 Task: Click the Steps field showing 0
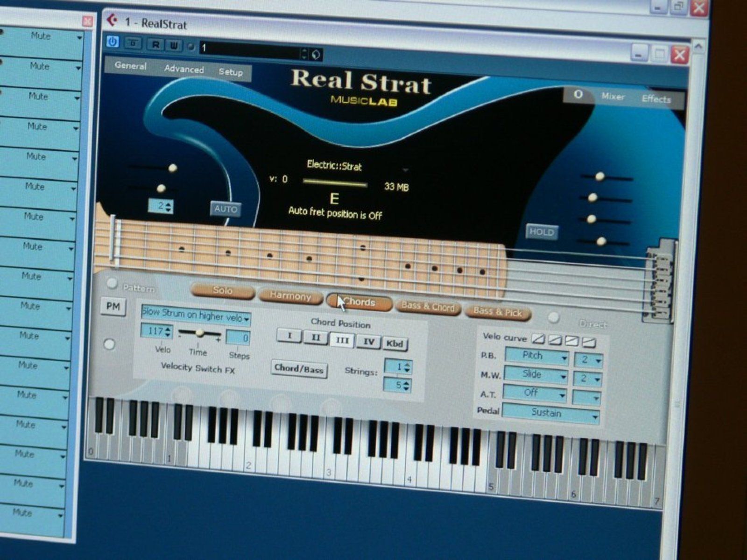point(238,338)
